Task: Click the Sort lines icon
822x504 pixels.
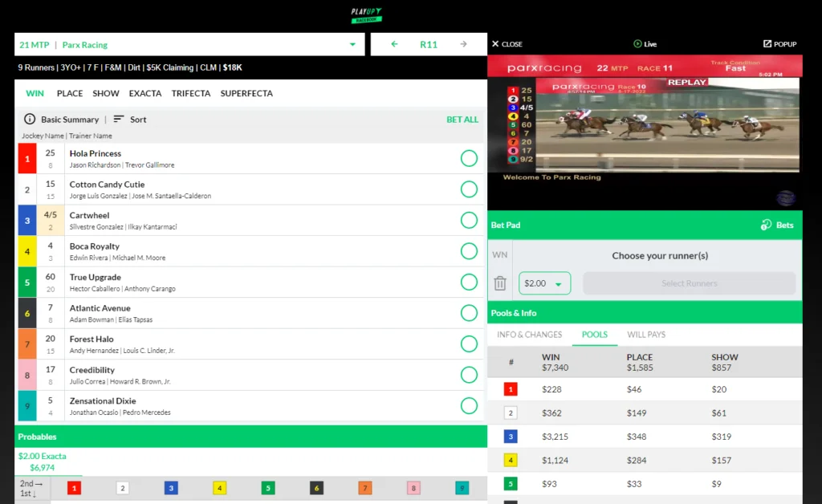Action: point(119,119)
